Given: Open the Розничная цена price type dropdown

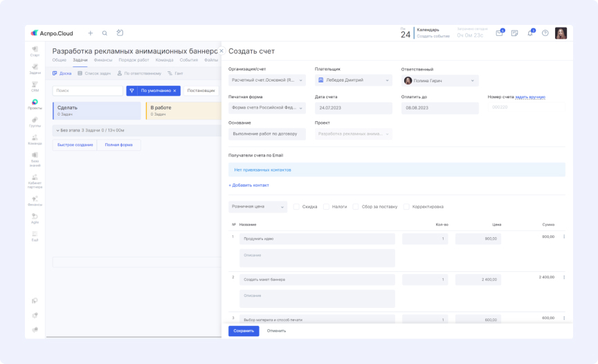Looking at the screenshot, I should 257,207.
